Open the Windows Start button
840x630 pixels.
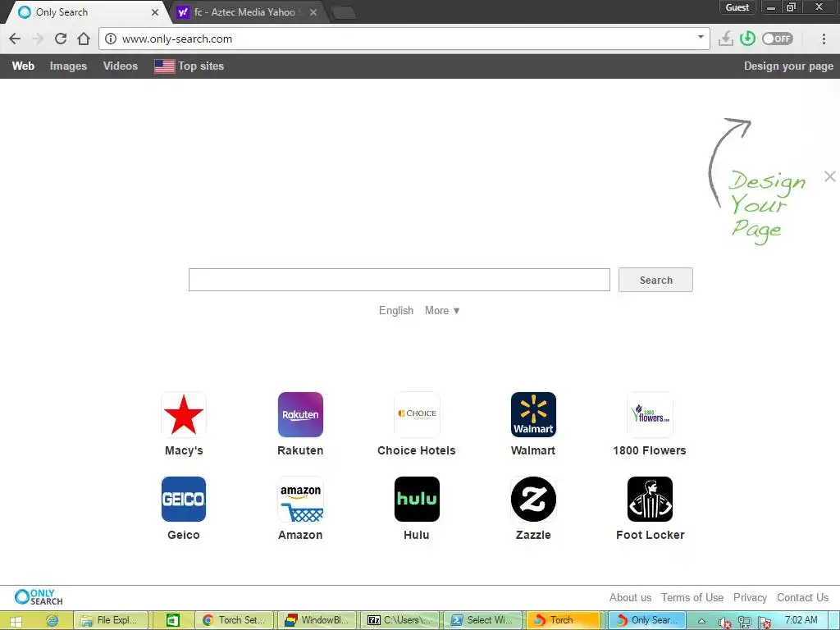[16, 620]
